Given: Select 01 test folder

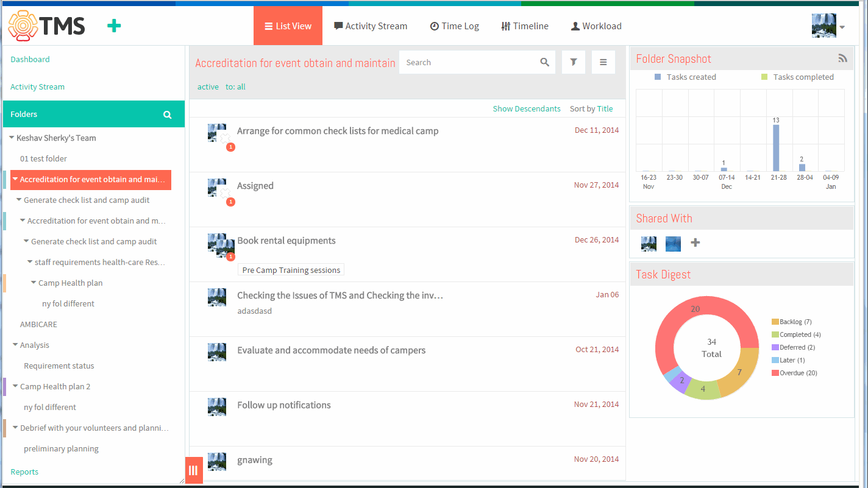Looking at the screenshot, I should (x=43, y=158).
